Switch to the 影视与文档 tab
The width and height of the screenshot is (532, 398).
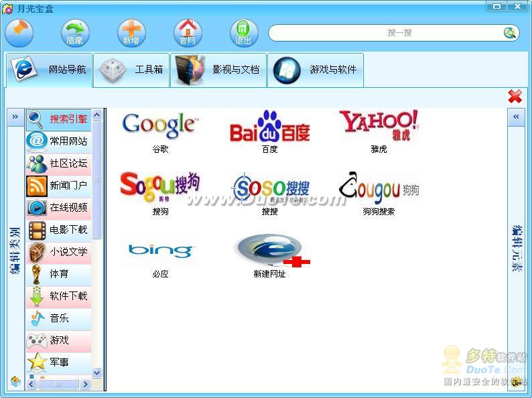[218, 70]
